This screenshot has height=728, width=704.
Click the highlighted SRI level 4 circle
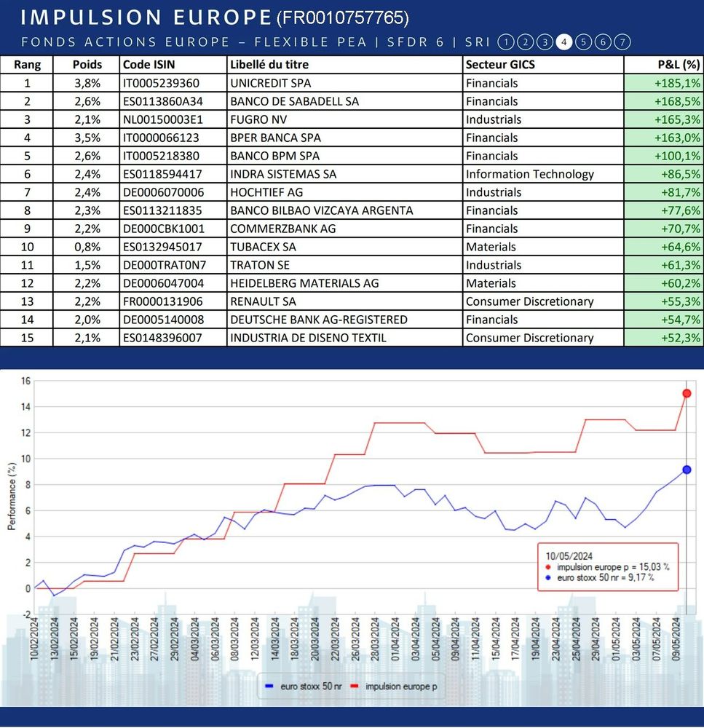pos(563,42)
